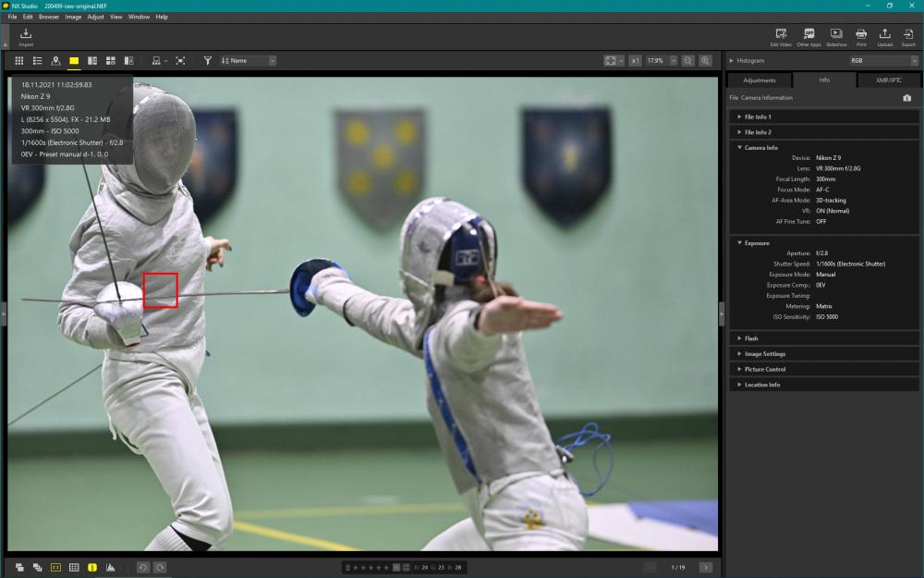Go to the next image
This screenshot has height=578, width=924.
click(705, 568)
